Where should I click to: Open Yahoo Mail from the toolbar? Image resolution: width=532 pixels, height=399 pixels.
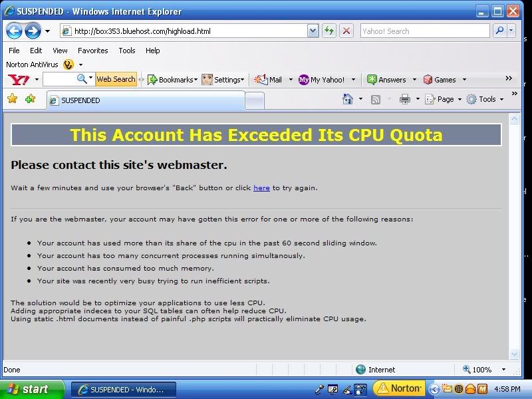click(269, 80)
